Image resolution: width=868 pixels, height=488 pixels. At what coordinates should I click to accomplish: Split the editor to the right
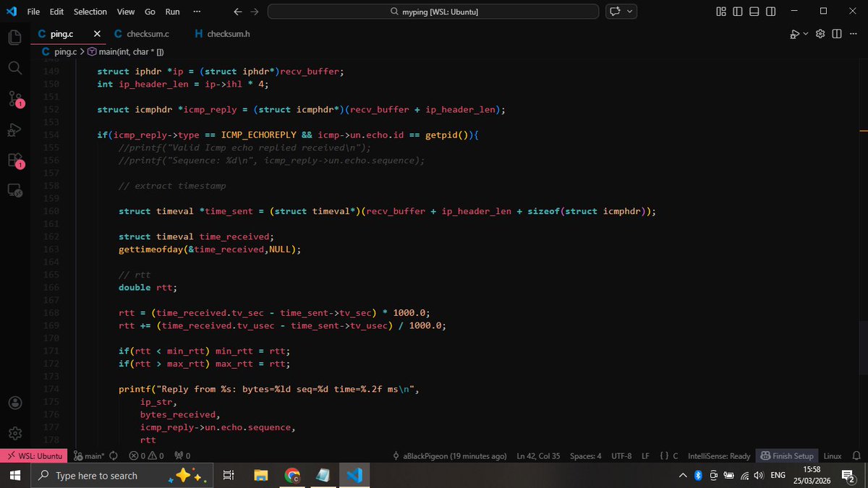click(x=837, y=34)
